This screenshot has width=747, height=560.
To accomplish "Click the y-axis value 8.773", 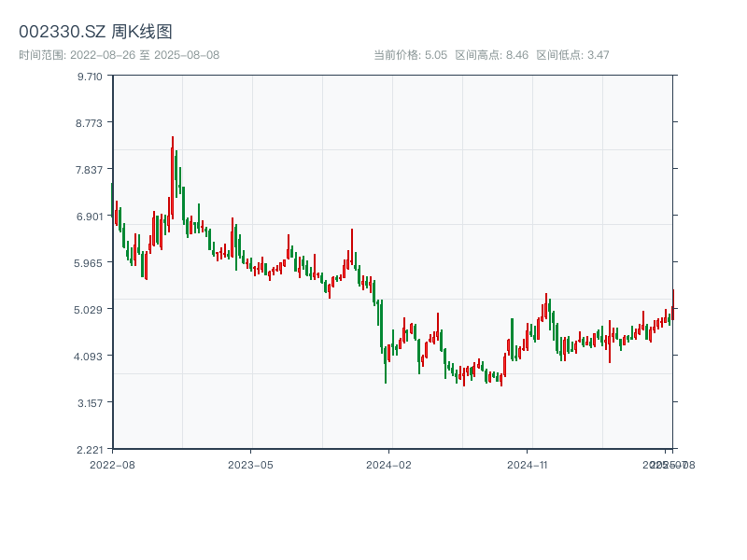I will pos(89,123).
